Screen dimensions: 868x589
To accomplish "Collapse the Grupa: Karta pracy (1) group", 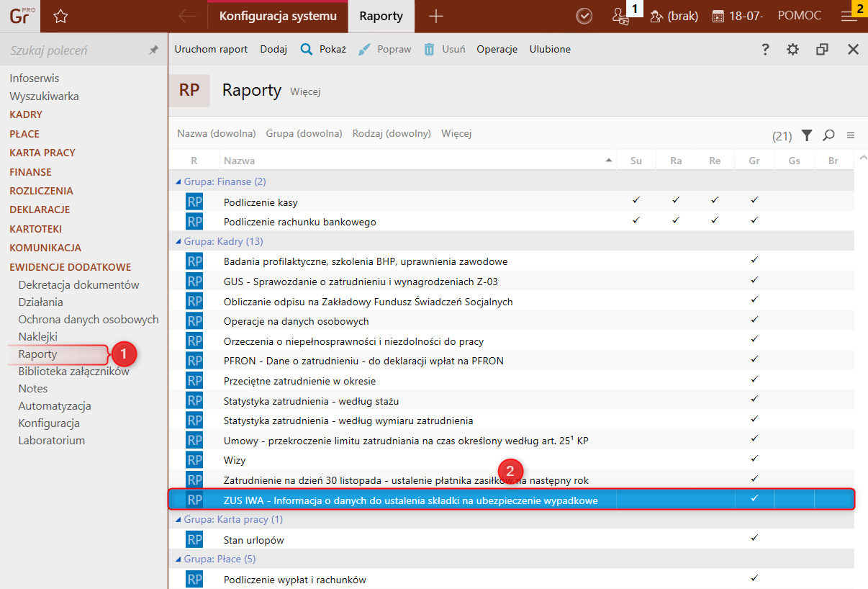I will click(178, 520).
